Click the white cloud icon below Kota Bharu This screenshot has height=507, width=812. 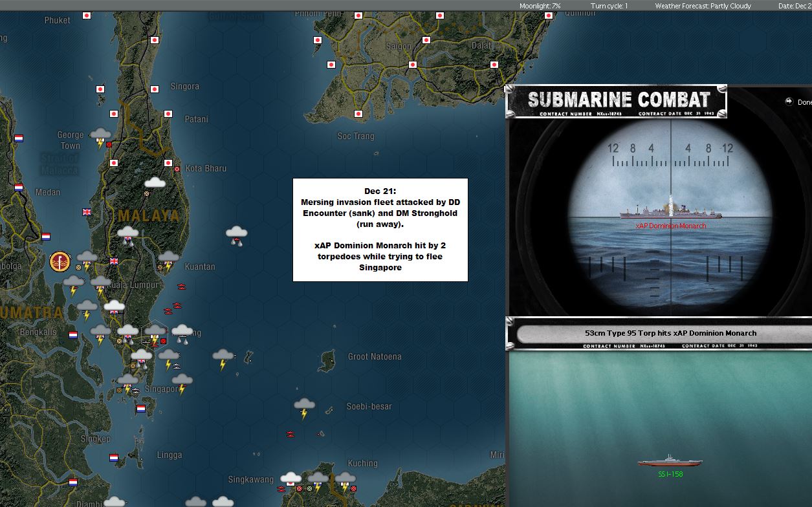[155, 183]
